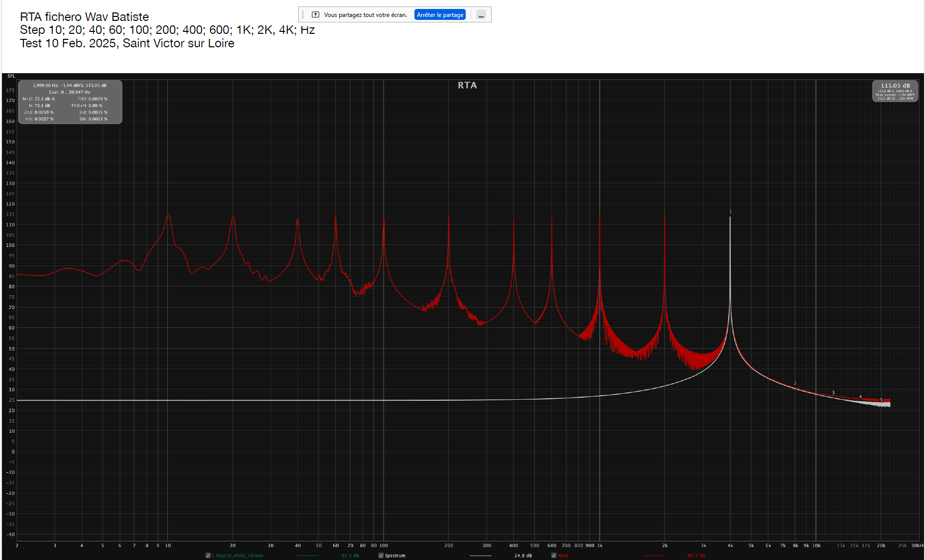
Task: Click the screen-share arrow icon in sharing bar
Action: pos(315,14)
